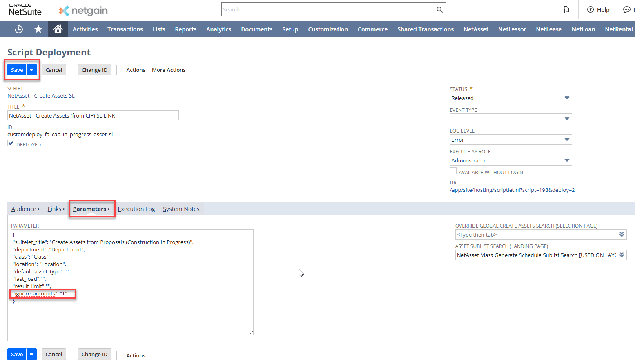
Task: Click the Feedback speech bubble icon
Action: click(x=627, y=9)
